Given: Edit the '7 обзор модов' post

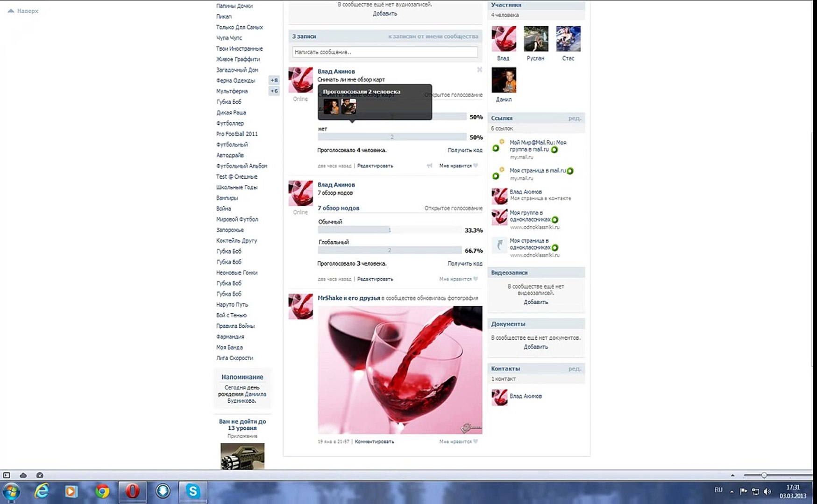Looking at the screenshot, I should pos(375,279).
